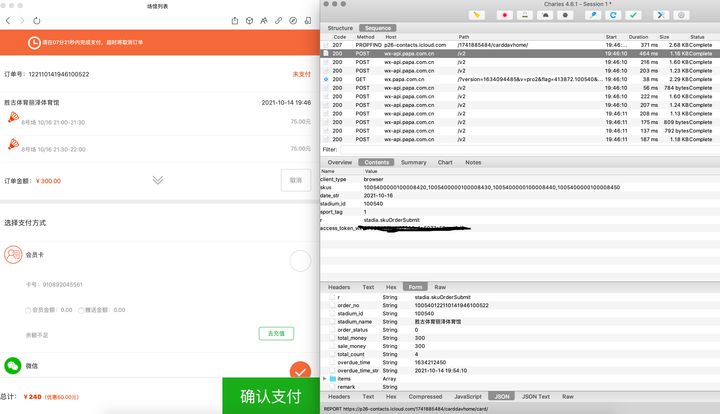Click the order_no value 1005401221101419461​00522
The width and height of the screenshot is (720, 414).
tap(451, 305)
